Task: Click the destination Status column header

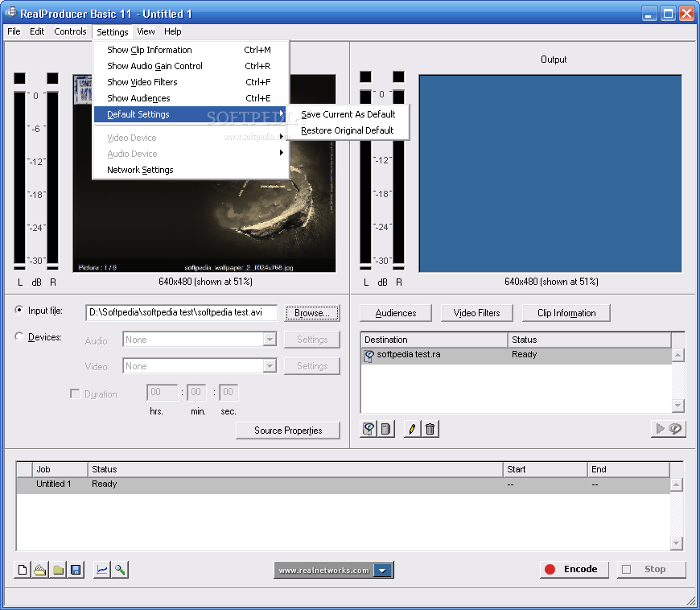Action: (589, 340)
